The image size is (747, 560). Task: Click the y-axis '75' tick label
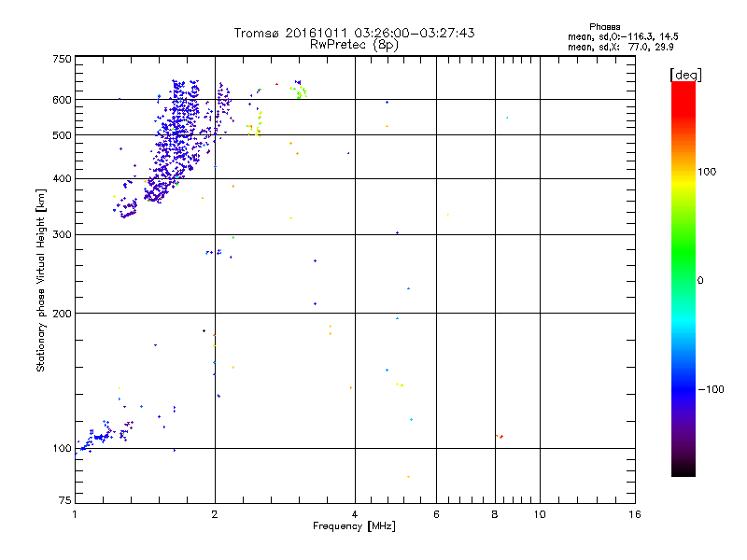click(x=65, y=500)
